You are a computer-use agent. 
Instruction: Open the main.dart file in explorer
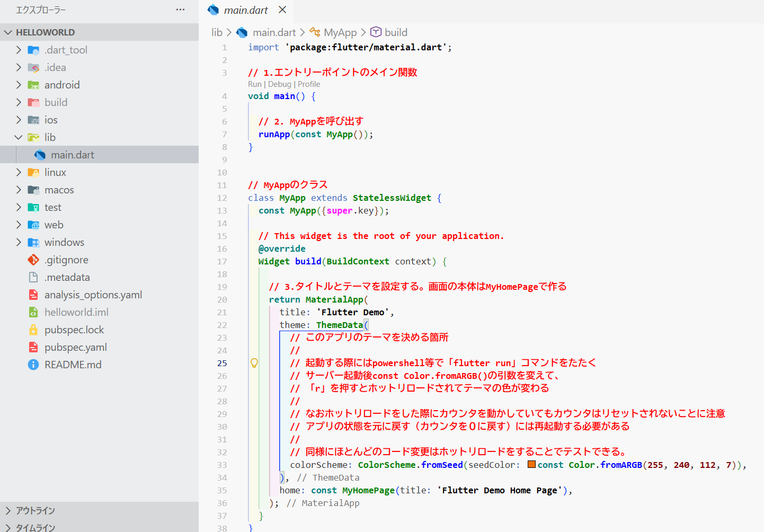(x=99, y=155)
